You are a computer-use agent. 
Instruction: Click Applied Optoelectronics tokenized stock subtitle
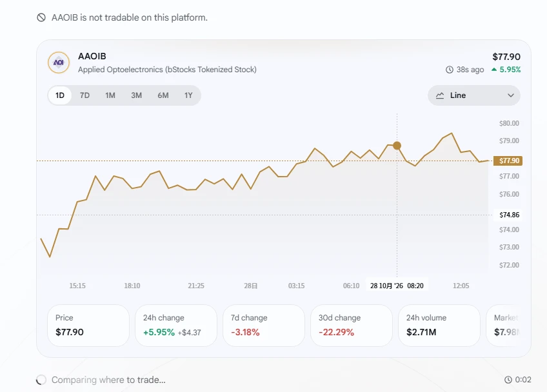point(167,70)
